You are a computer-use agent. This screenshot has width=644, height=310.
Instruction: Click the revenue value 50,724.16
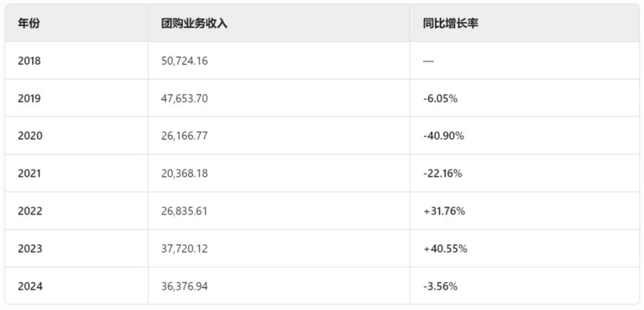click(x=184, y=61)
